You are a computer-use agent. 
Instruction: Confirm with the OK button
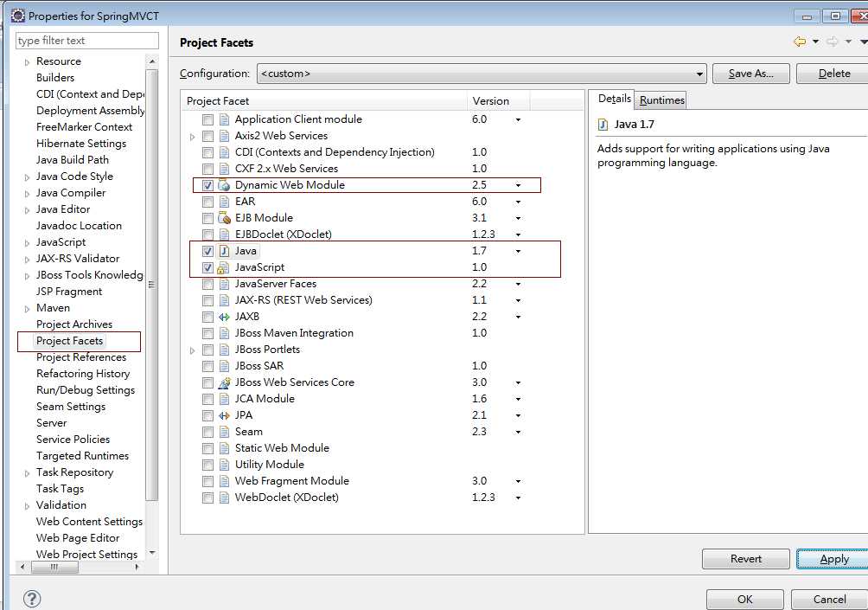[x=745, y=599]
